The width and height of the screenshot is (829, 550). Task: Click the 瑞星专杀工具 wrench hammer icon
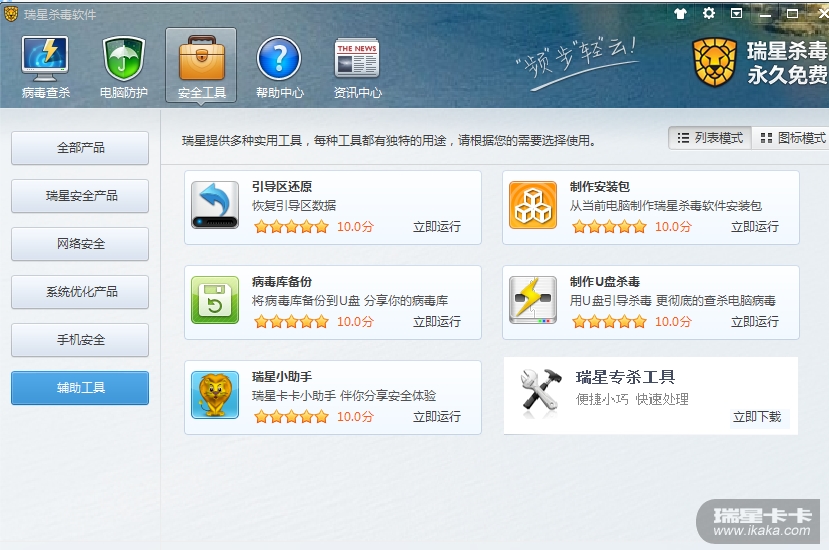(x=540, y=390)
